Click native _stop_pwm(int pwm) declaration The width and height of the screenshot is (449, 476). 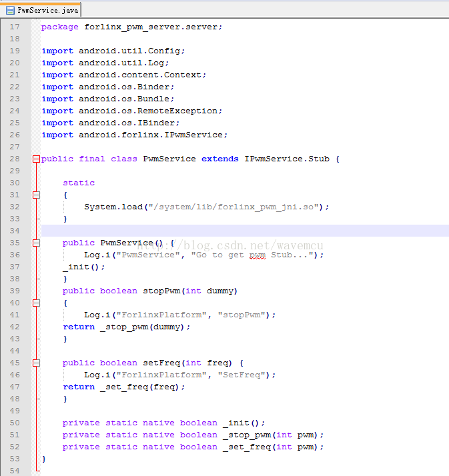[x=193, y=435]
